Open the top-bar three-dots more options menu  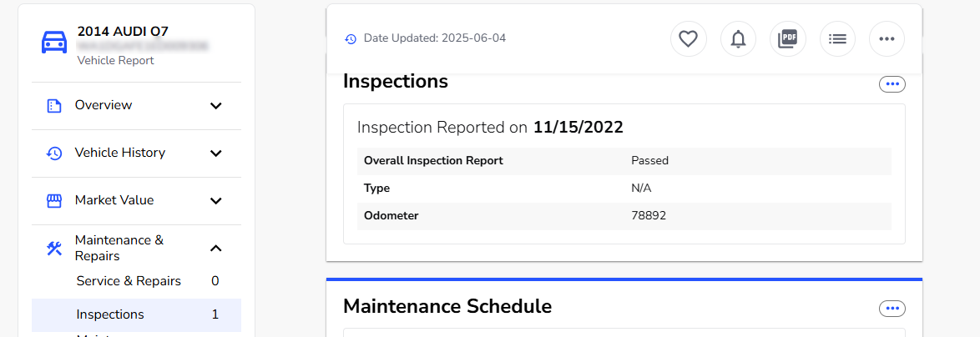coord(887,38)
